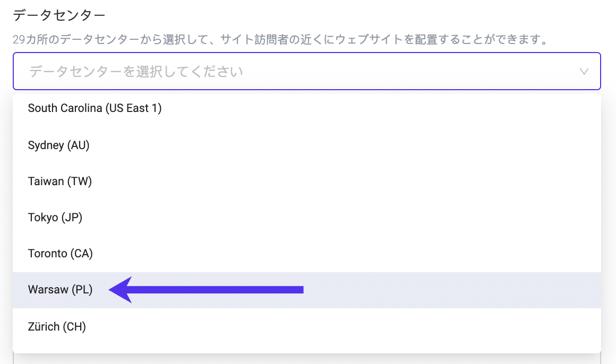
Task: Select Taiwan (TW) option
Action: pyautogui.click(x=58, y=181)
